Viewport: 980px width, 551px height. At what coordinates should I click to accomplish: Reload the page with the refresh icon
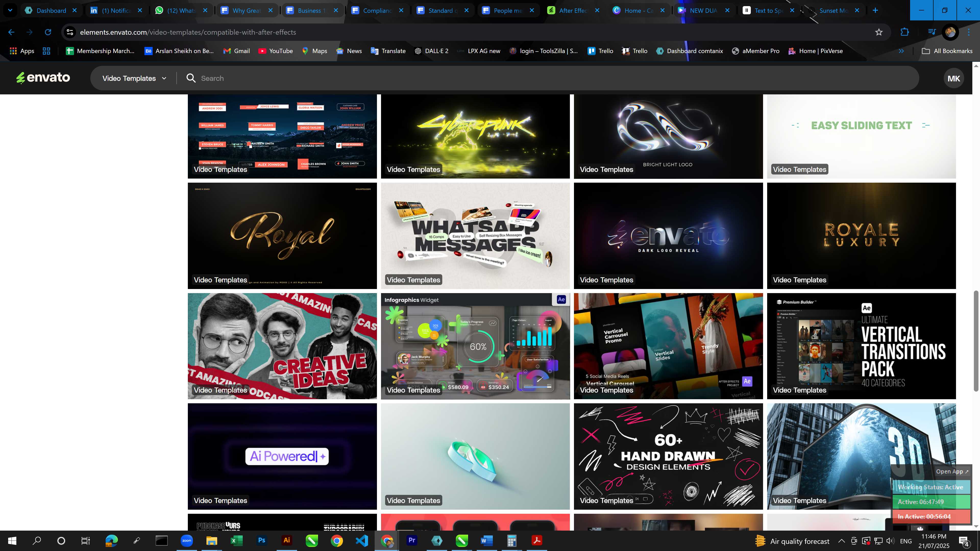[x=48, y=32]
